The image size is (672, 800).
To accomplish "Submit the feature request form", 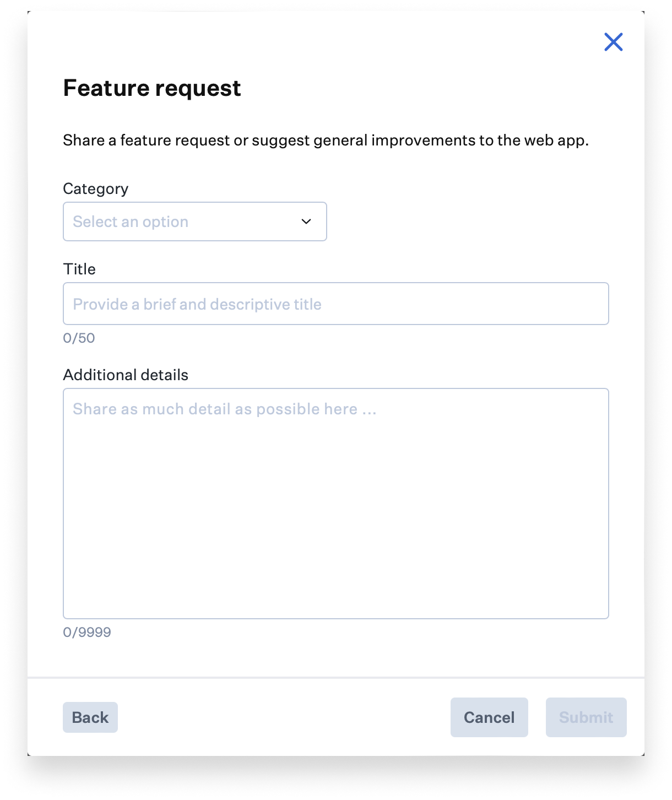I will [586, 717].
